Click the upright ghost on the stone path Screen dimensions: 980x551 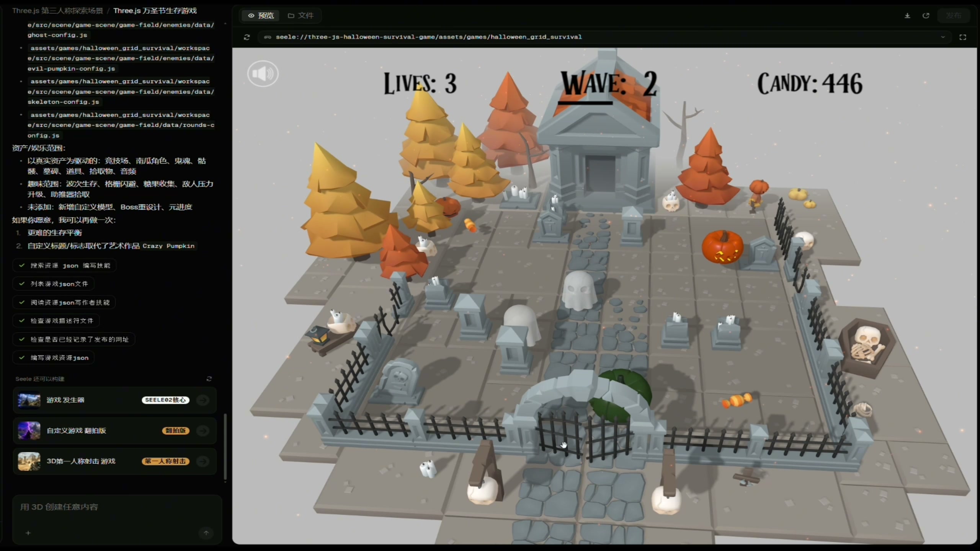[x=579, y=291]
